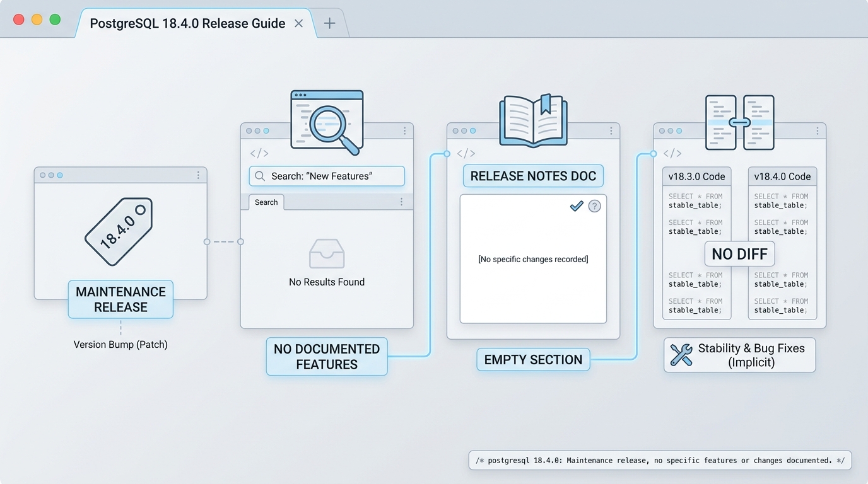Click the postgresql 18.4.0 code comment footer
Viewport: 868px width, 484px height.
pyautogui.click(x=660, y=461)
